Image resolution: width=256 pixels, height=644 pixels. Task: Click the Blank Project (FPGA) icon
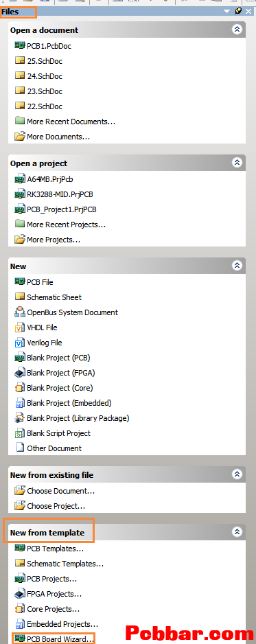pos(20,373)
